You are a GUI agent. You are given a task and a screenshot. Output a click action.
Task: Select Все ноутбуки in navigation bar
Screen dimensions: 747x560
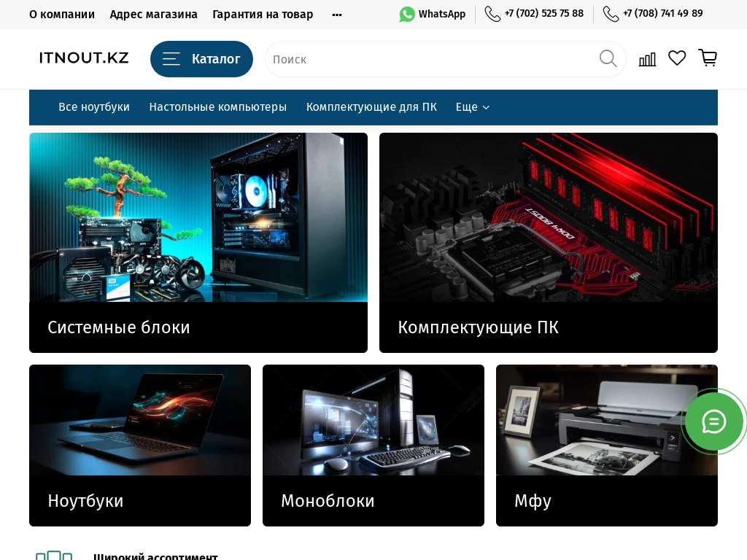pos(94,107)
